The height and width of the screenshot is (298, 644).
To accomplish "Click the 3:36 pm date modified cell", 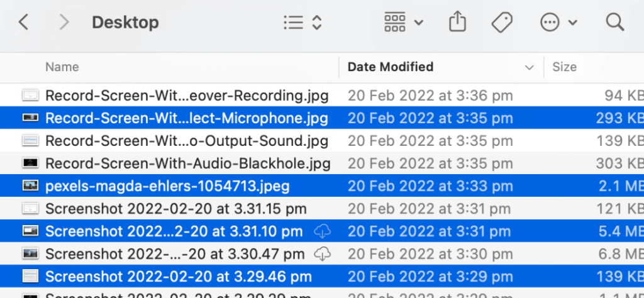I will (430, 96).
